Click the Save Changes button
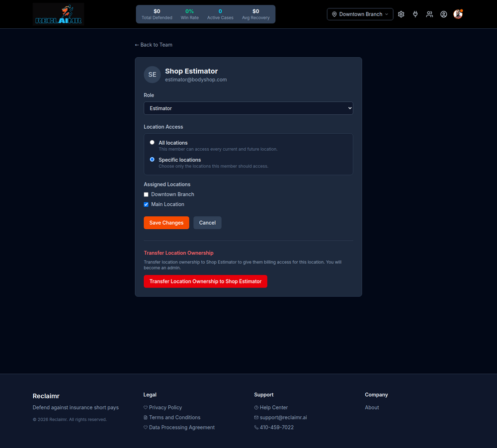Screen dimensions: 497x448 [166, 223]
